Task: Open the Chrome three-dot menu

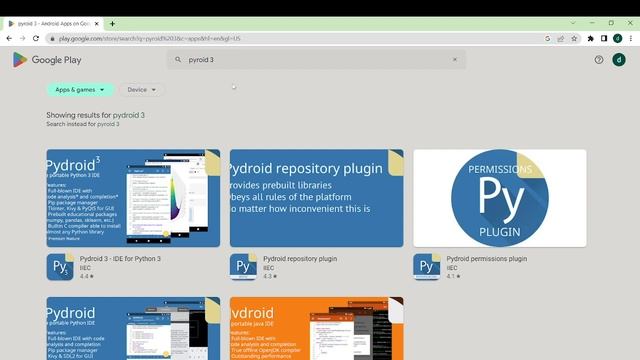Action: tap(631, 38)
